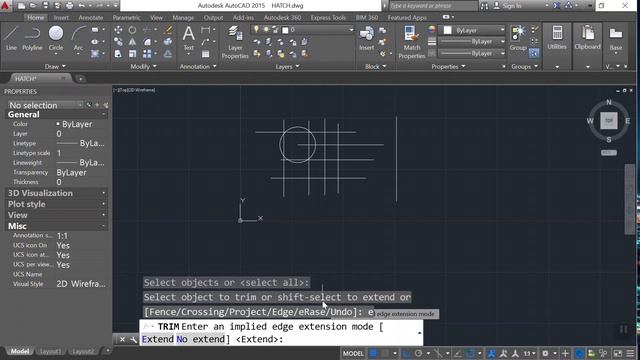Click the Mirror tool icon
640x360 pixels.
point(133,42)
